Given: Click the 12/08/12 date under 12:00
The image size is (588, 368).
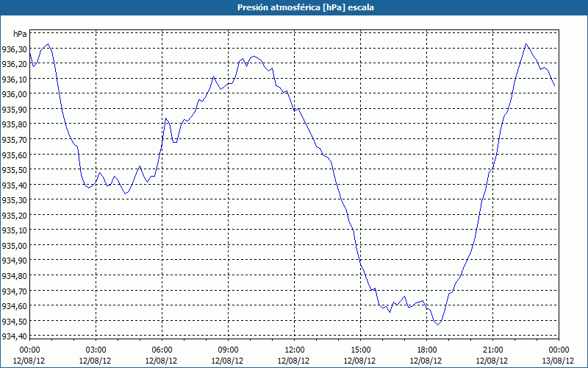Looking at the screenshot, I should click(293, 361).
